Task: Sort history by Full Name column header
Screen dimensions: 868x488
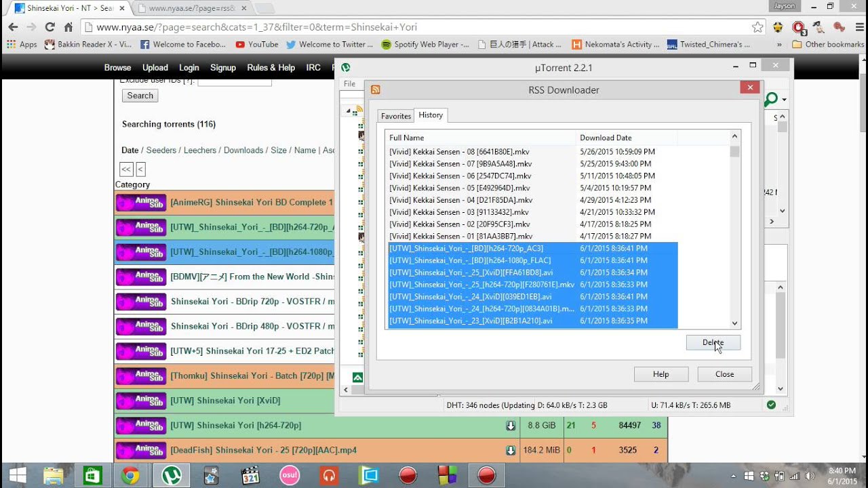Action: point(480,138)
